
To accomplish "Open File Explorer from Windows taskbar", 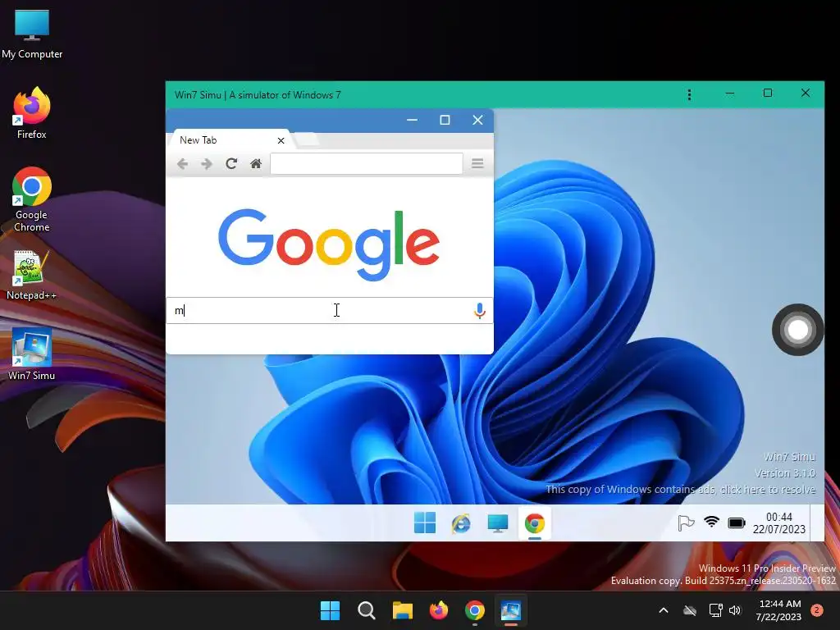I will click(x=402, y=610).
